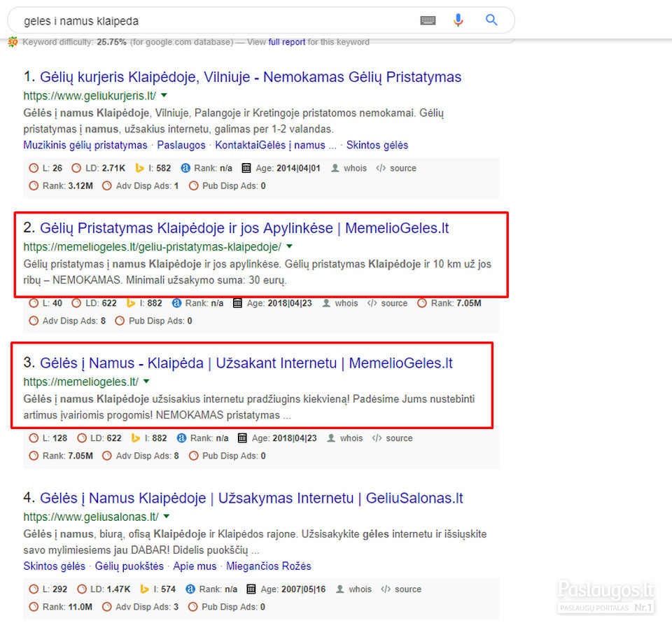The width and height of the screenshot is (672, 630).
Task: Click 'L: 128' metric under result 3
Action: click(48, 438)
